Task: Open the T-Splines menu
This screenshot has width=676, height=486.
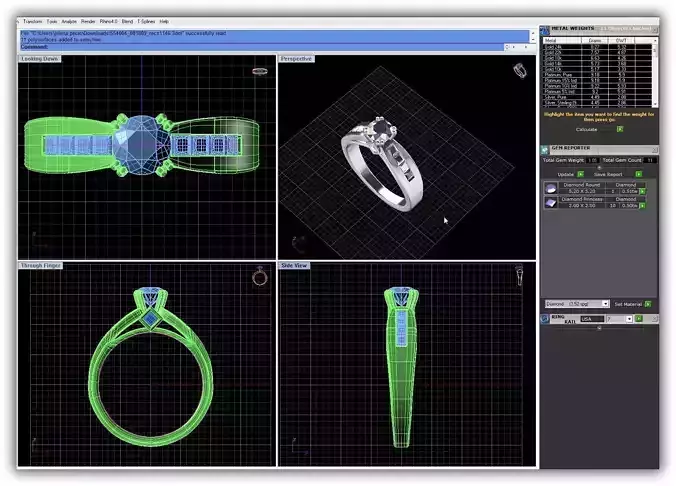Action: (146, 21)
